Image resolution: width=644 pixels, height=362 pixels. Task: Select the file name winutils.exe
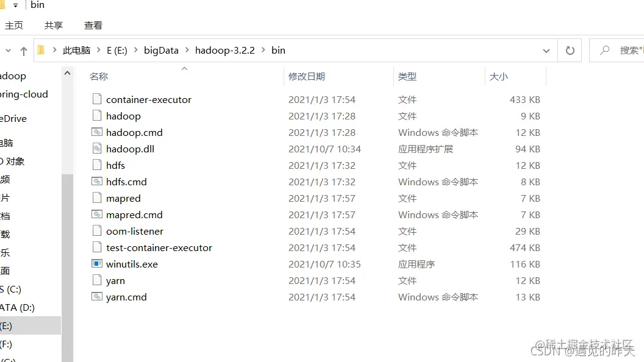click(132, 264)
